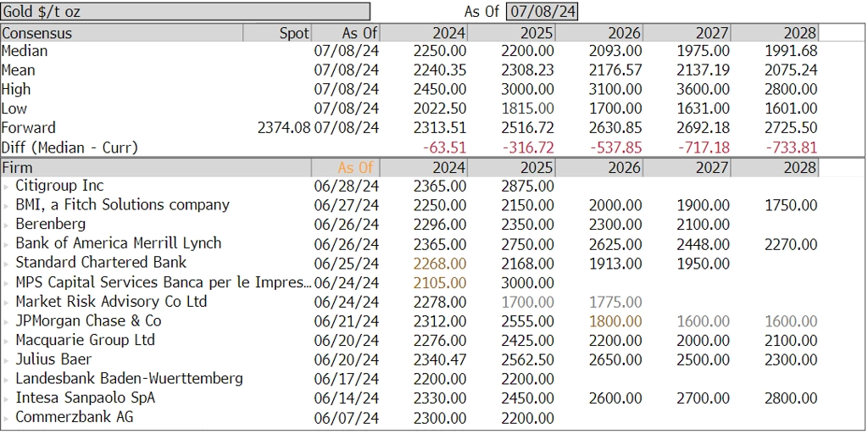Viewport: 868px width, 434px height.
Task: Click Landesbank date 06/17/24
Action: click(347, 379)
